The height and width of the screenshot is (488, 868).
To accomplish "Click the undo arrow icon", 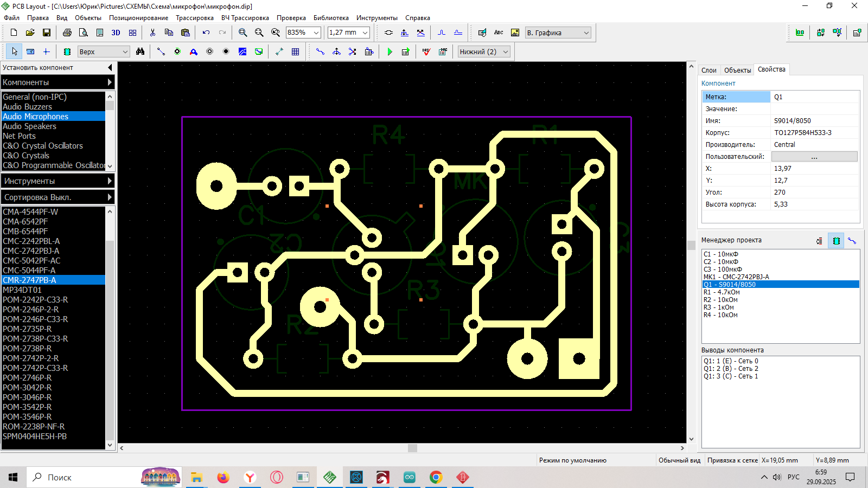I will (x=206, y=33).
